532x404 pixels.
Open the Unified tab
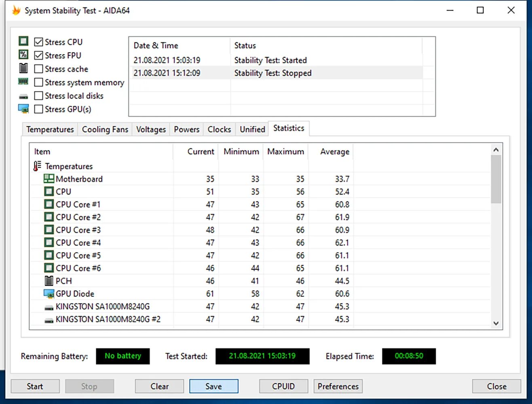tap(252, 129)
